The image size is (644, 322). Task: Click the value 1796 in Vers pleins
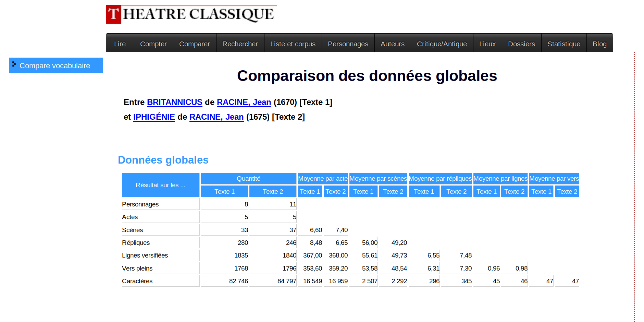pyautogui.click(x=289, y=268)
